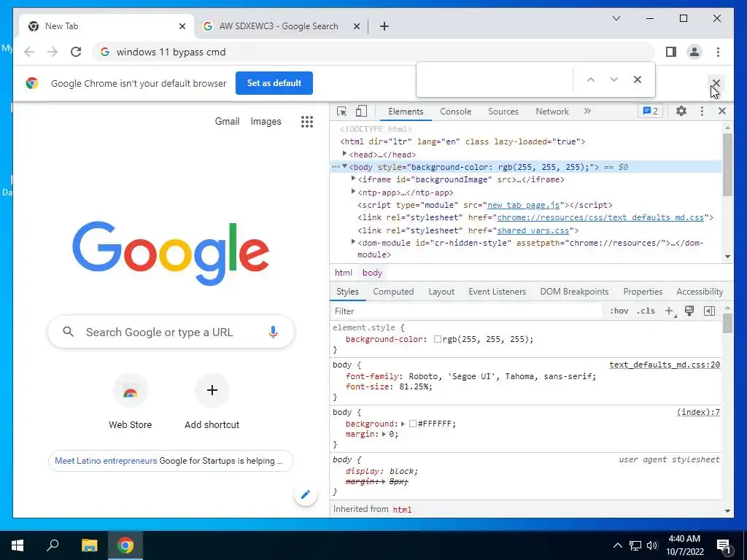
Task: Expand the dom-module cr-hidden-style node
Action: (354, 242)
